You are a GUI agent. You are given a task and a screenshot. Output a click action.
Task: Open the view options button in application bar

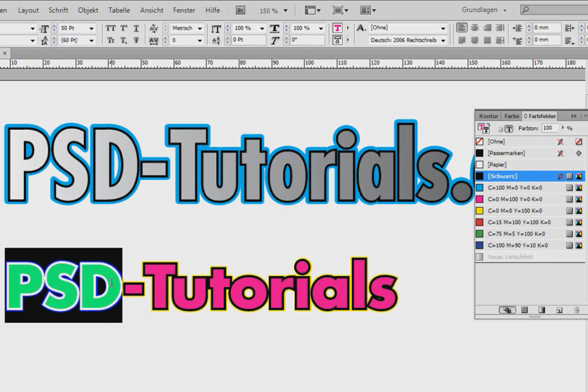pyautogui.click(x=312, y=10)
